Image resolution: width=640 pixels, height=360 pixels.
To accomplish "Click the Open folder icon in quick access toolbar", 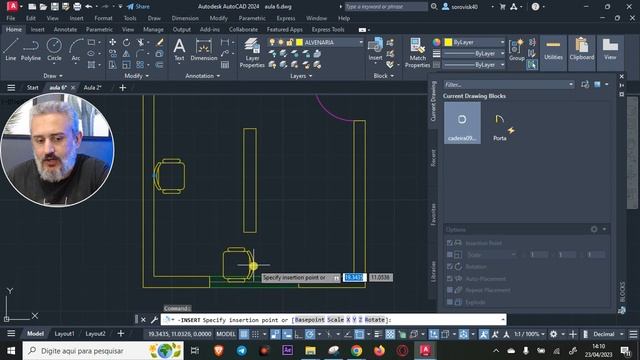I will pos(43,7).
